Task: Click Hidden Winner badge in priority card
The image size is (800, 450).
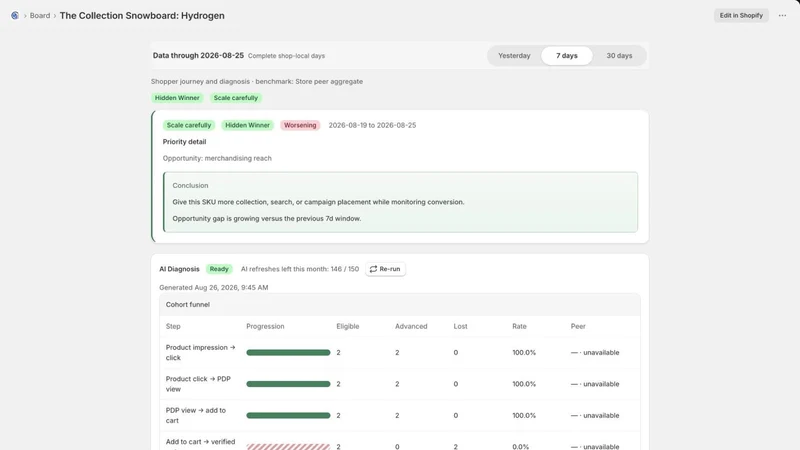Action: click(247, 125)
